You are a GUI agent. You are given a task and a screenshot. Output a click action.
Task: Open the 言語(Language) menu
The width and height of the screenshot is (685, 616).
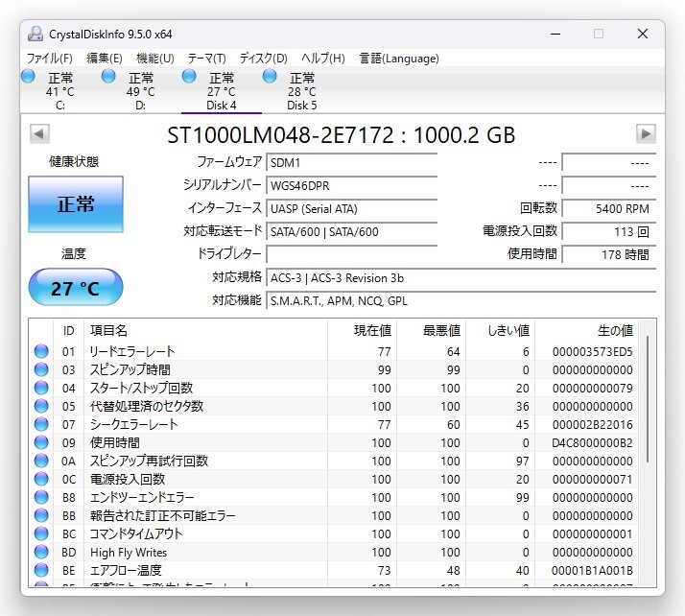[x=399, y=58]
